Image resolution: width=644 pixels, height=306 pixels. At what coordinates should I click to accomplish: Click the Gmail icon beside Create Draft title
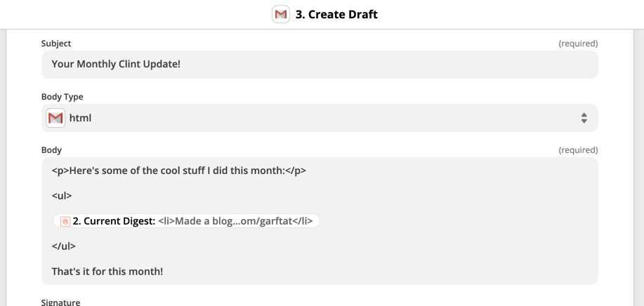tap(281, 14)
